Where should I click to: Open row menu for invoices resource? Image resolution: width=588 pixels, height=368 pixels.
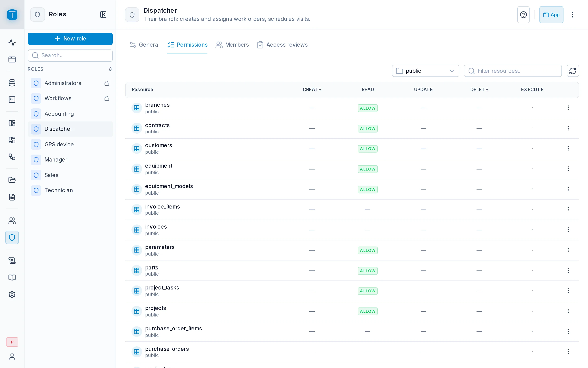(x=568, y=230)
